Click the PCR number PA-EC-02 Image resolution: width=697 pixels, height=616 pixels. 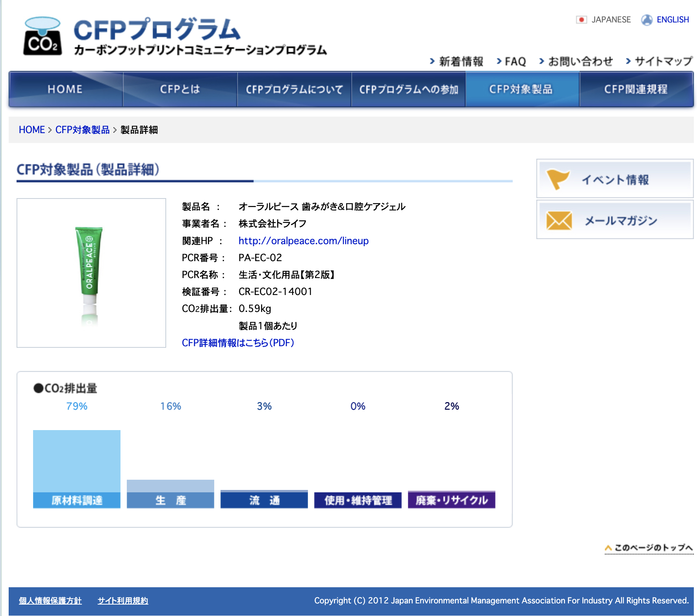[260, 258]
